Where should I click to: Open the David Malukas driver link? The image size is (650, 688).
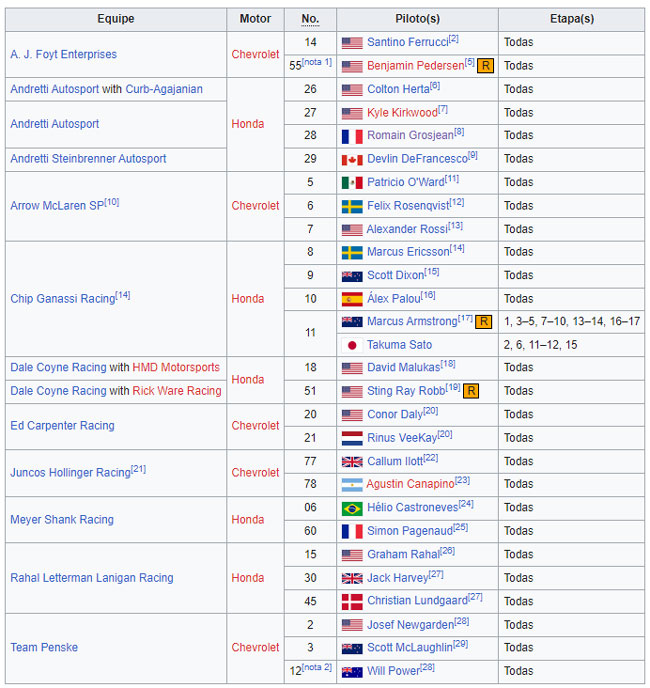point(404,368)
